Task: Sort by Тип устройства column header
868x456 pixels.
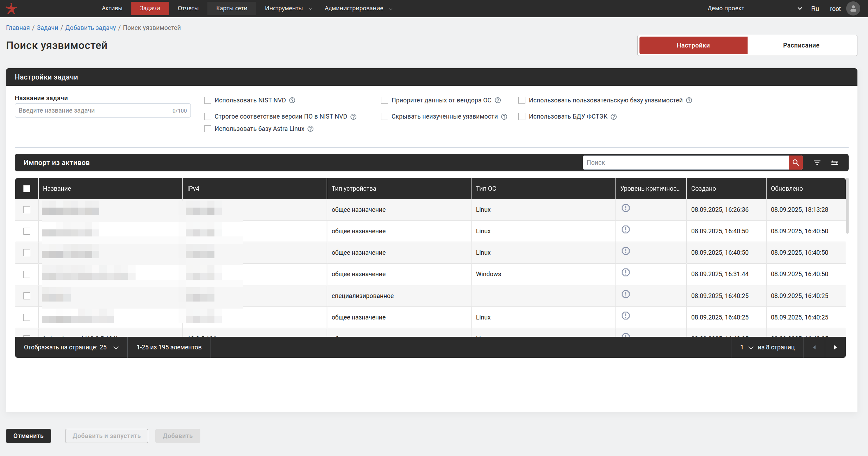Action: pos(399,189)
